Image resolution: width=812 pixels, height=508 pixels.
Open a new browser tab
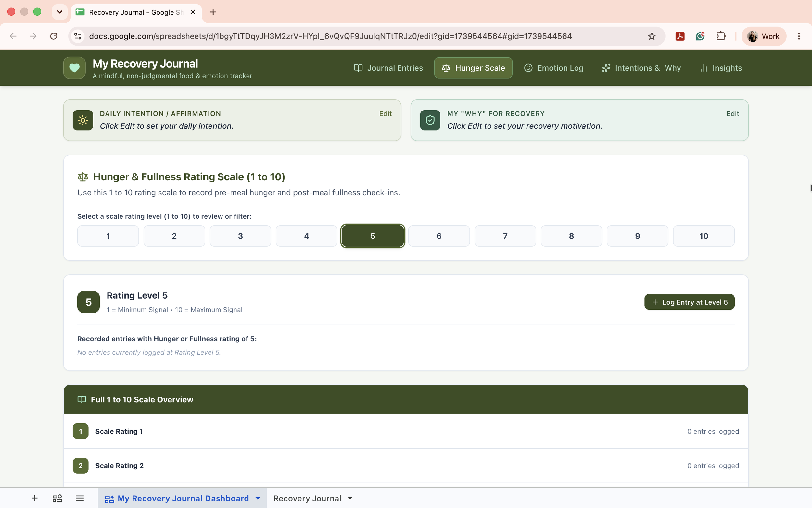[x=213, y=12]
